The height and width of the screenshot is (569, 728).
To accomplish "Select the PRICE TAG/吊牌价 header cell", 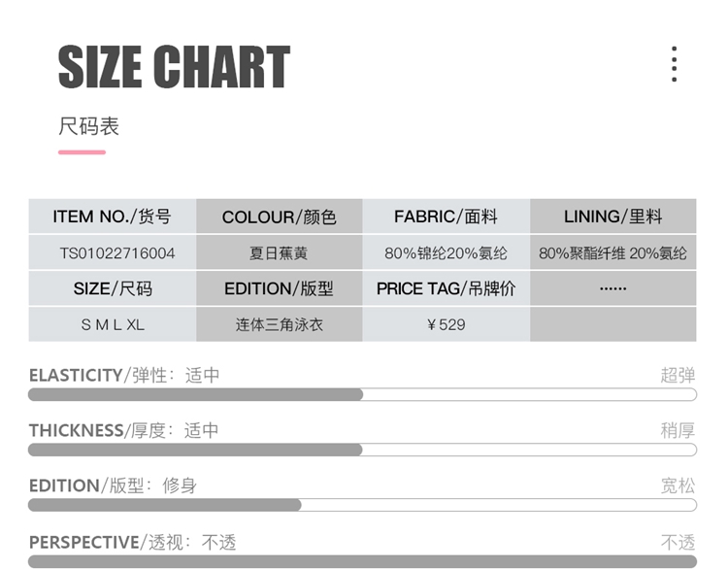I will [446, 288].
